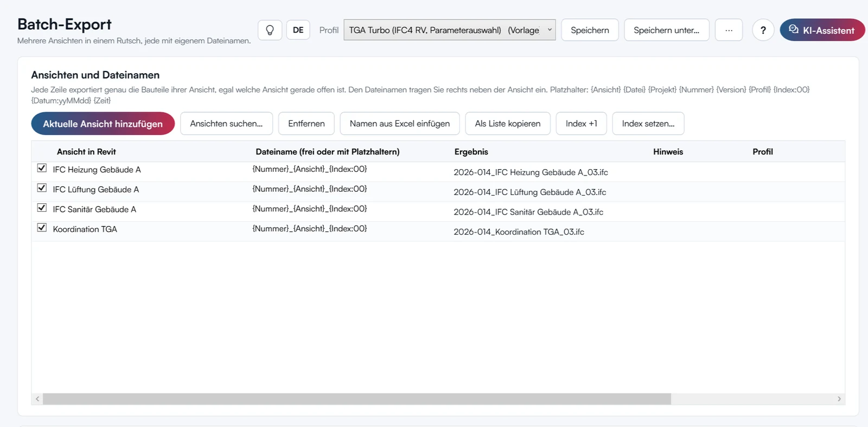Screen dimensions: 868x427
Task: Click horizontal scrollbar thumb of the table
Action: click(x=357, y=399)
